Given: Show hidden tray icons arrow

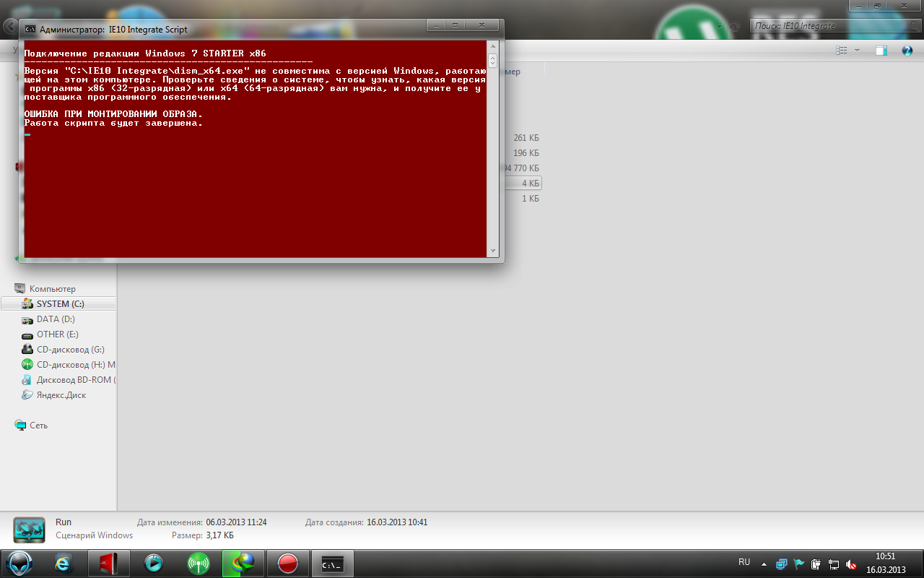Looking at the screenshot, I should pyautogui.click(x=764, y=564).
